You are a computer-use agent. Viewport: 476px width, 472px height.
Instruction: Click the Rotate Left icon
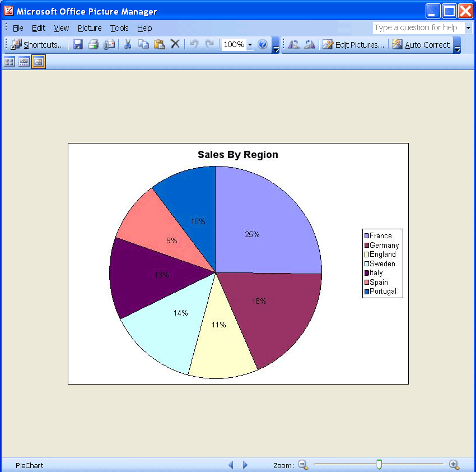tap(293, 45)
